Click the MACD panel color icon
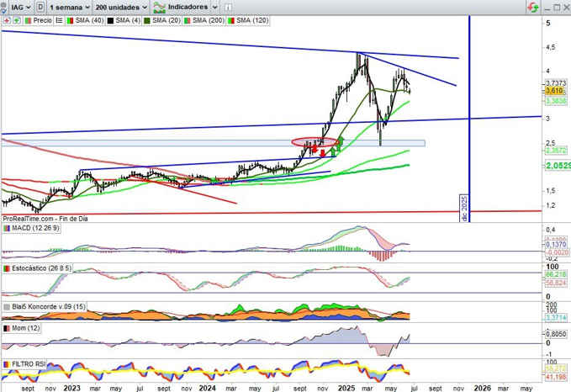Viewport: 571px width, 392px height. (7, 229)
